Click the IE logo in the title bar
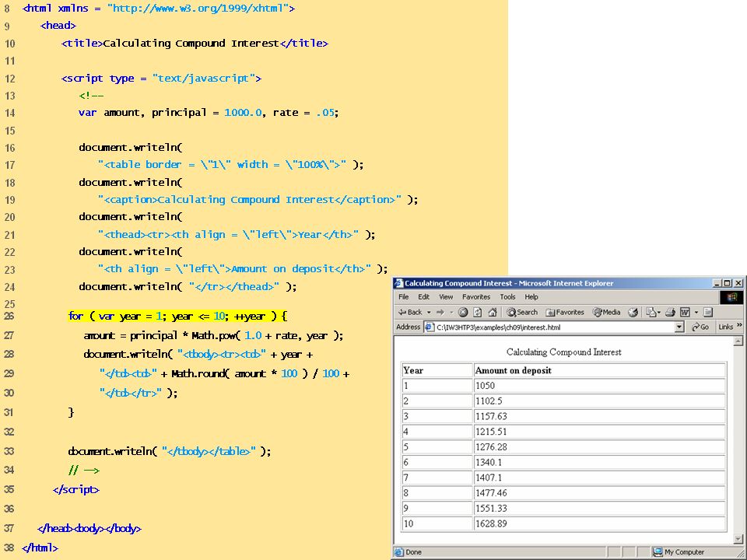This screenshot has height=560, width=747. pos(398,283)
